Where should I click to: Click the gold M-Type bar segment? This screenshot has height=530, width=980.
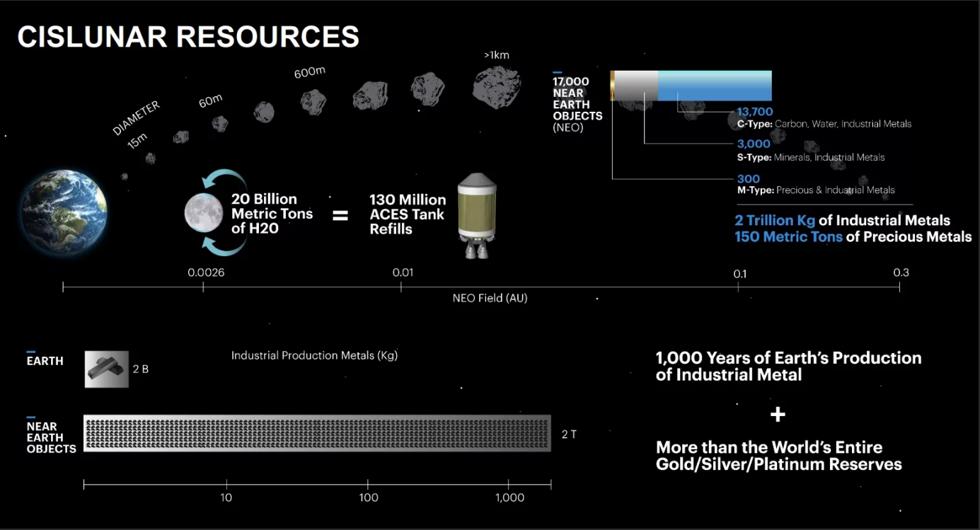tap(613, 86)
